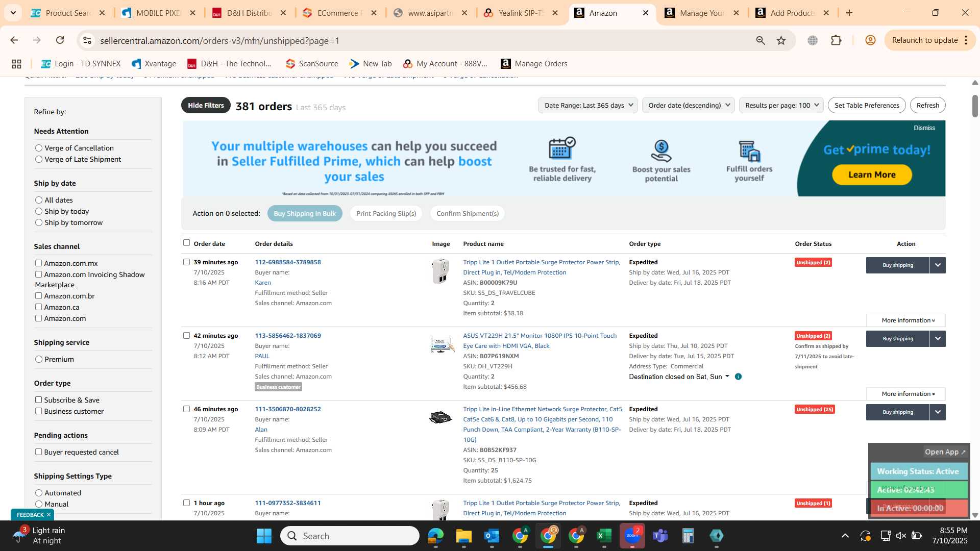Open the Windows Start menu
This screenshot has width=980, height=551.
[264, 536]
